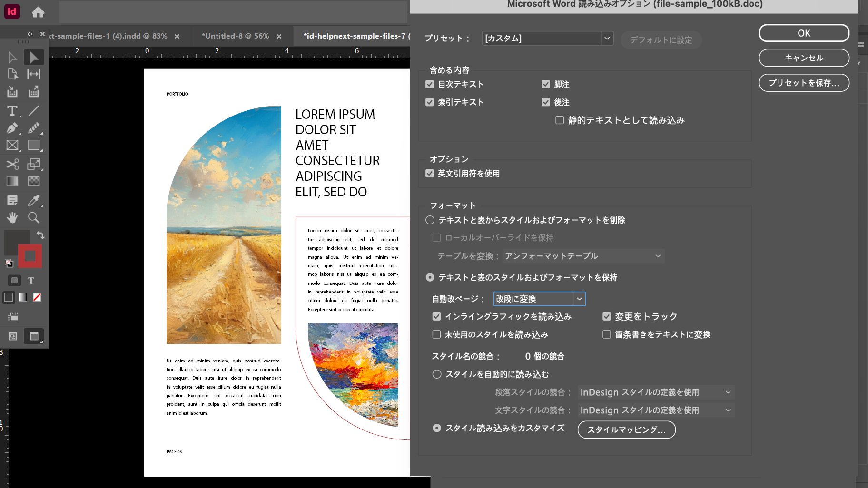The width and height of the screenshot is (868, 488).
Task: Apply None with red slash swatch
Action: [x=37, y=297]
